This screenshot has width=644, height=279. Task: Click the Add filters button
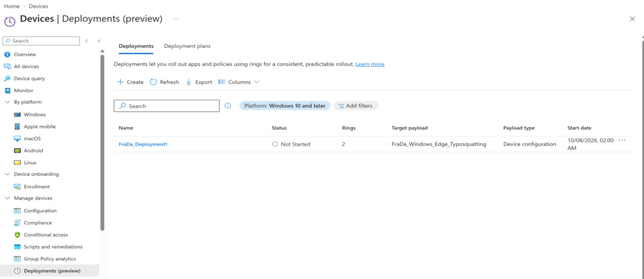click(356, 106)
